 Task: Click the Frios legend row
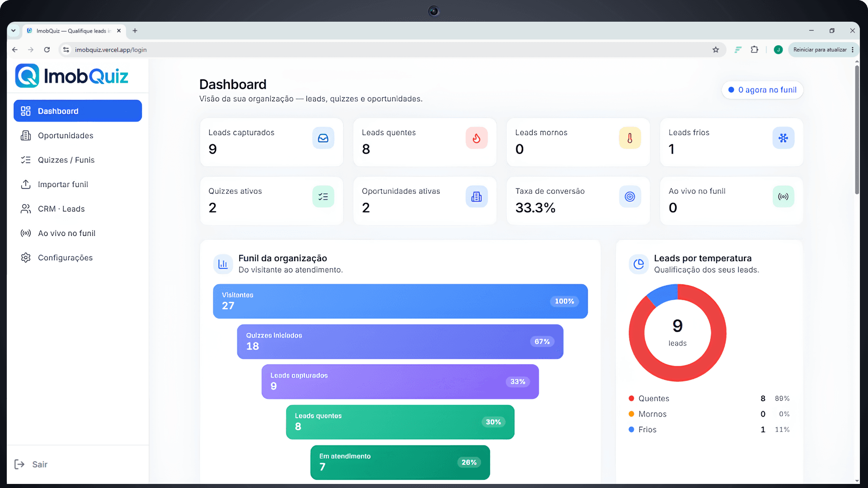coord(709,430)
